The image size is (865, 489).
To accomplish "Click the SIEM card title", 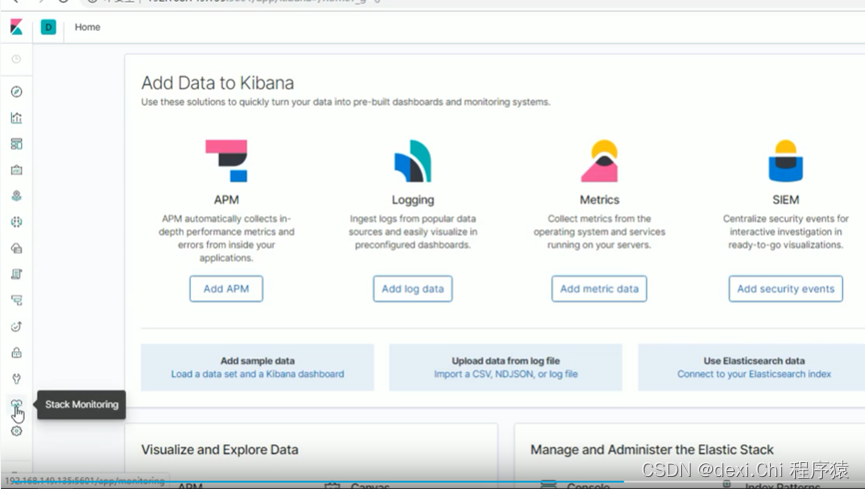I will click(786, 200).
